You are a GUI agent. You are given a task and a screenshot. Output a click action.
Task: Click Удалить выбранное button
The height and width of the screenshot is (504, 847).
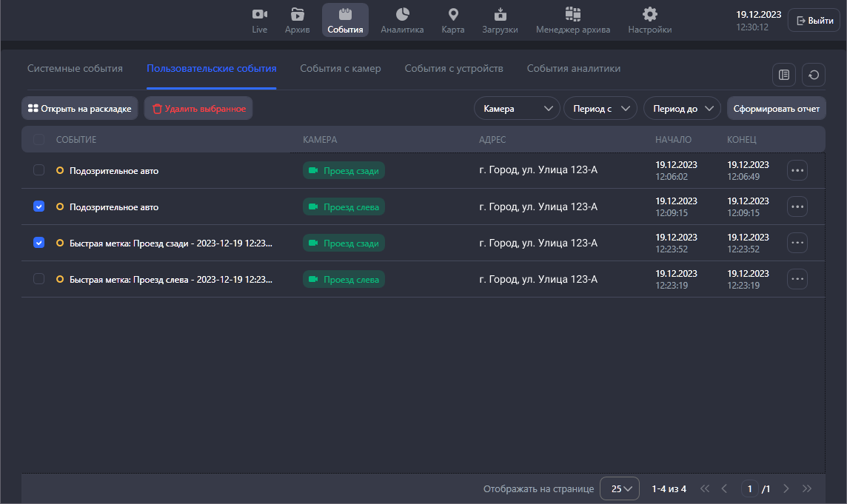point(198,109)
